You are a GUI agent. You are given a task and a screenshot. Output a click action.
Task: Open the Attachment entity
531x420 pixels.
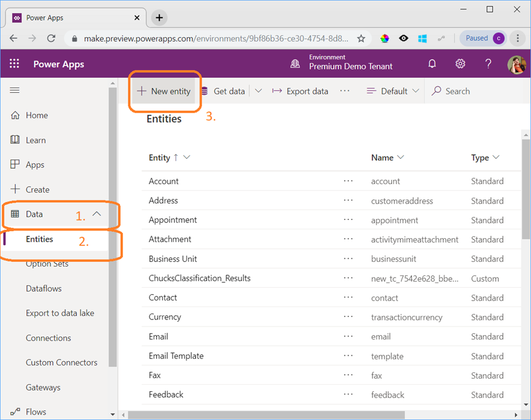coord(170,239)
